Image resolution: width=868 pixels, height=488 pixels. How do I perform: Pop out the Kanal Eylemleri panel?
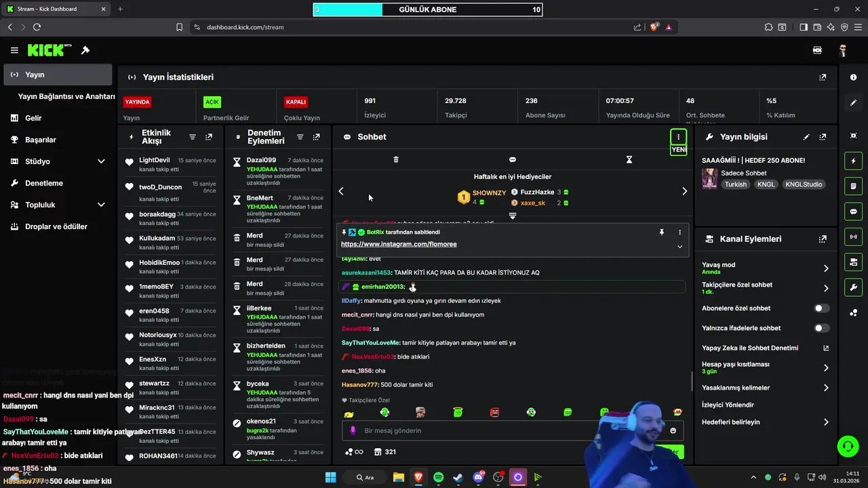point(823,239)
